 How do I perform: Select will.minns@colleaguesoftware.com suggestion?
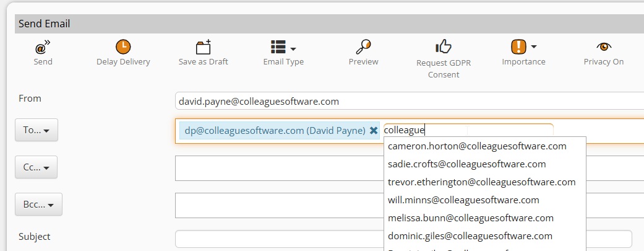pos(463,200)
